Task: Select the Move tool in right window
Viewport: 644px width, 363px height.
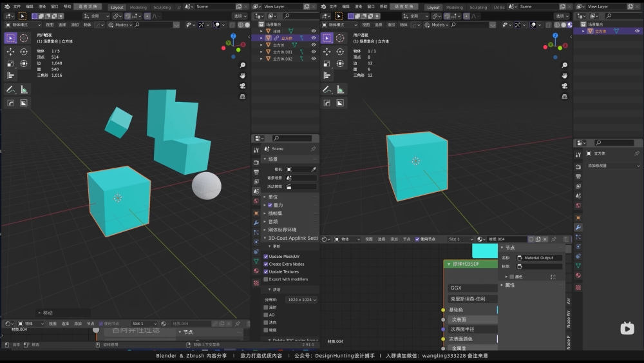Action: pyautogui.click(x=327, y=52)
